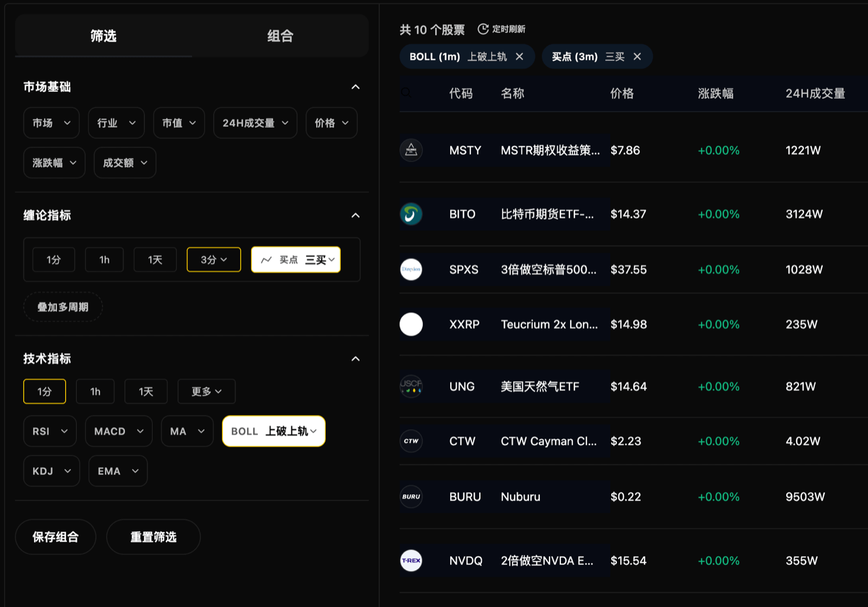Click the 定时刷新 clock icon
The image size is (868, 607).
483,29
